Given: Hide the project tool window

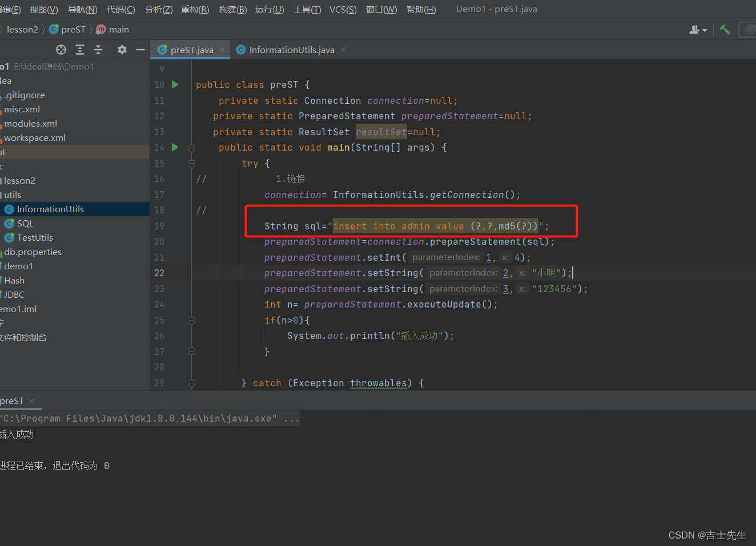Looking at the screenshot, I should 140,50.
